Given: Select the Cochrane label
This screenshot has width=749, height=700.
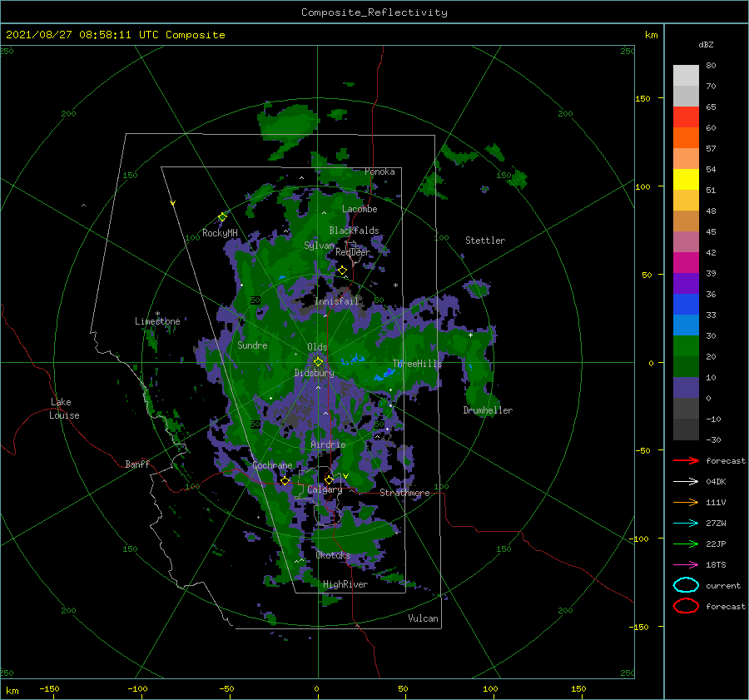Looking at the screenshot, I should pyautogui.click(x=272, y=465).
